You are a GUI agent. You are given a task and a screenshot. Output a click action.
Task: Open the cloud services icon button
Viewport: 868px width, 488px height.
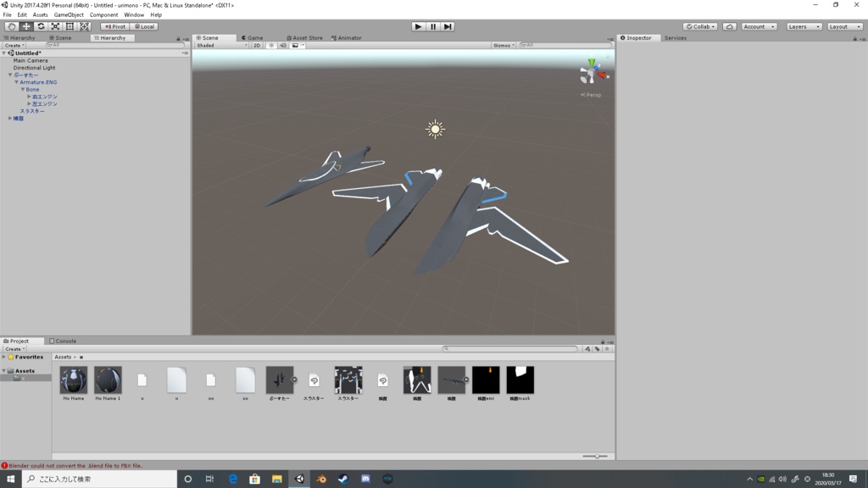[x=730, y=26]
